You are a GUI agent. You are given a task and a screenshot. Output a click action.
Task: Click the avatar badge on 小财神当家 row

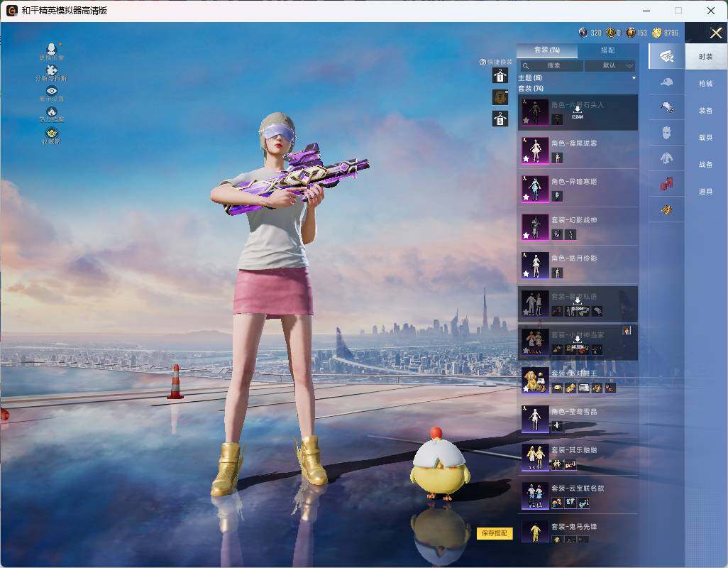(627, 330)
